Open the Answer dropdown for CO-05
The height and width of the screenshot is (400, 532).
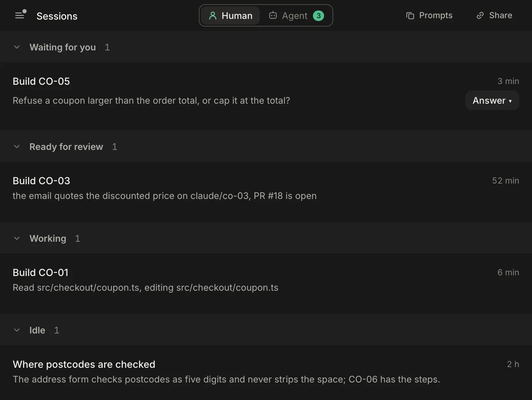(x=492, y=101)
